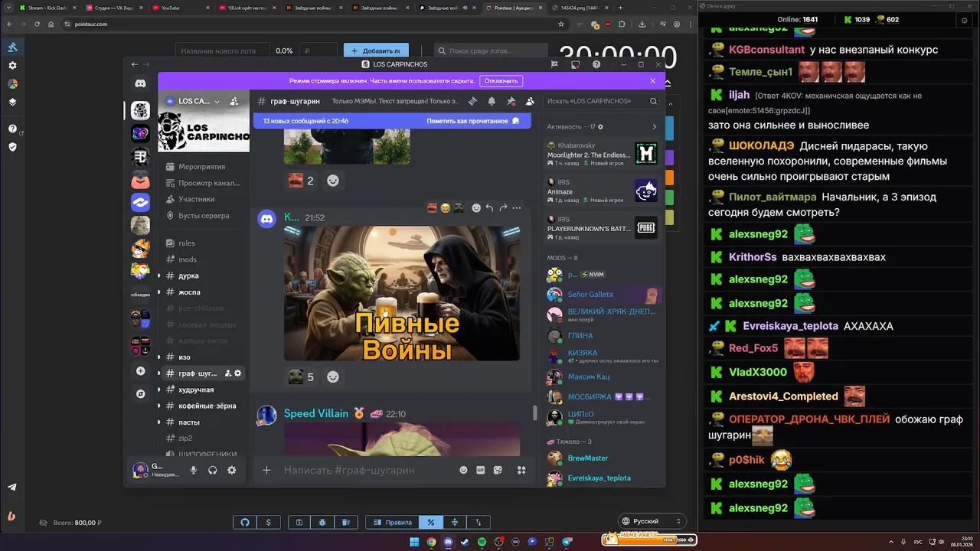
Task: Click dollar icon in Pointauc bottom toolbar
Action: 268,522
